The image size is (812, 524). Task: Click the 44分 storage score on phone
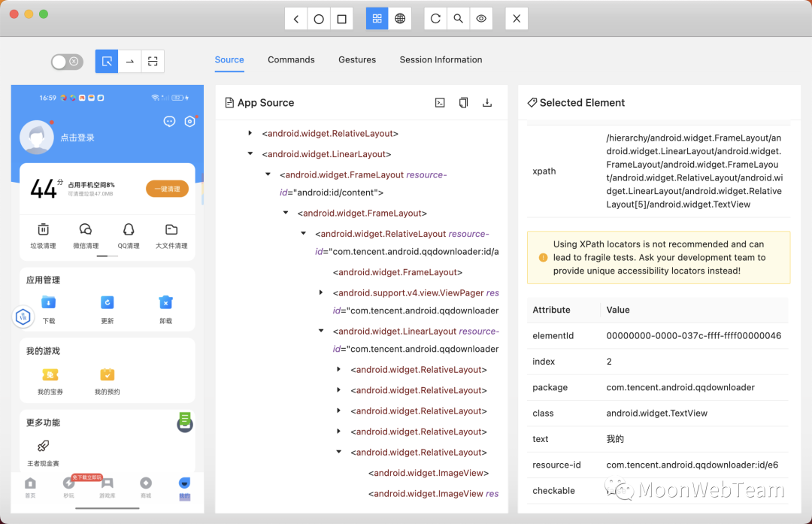coord(46,189)
